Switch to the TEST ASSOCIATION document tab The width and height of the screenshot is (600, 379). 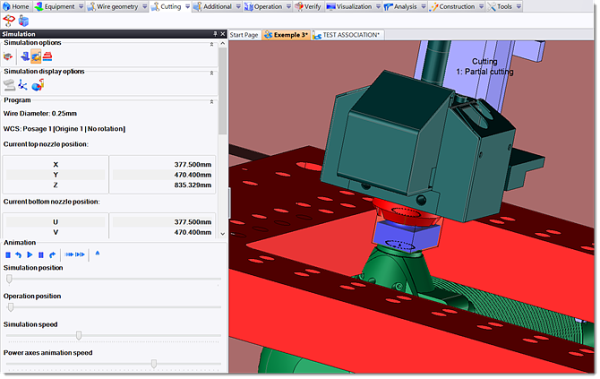tap(347, 35)
